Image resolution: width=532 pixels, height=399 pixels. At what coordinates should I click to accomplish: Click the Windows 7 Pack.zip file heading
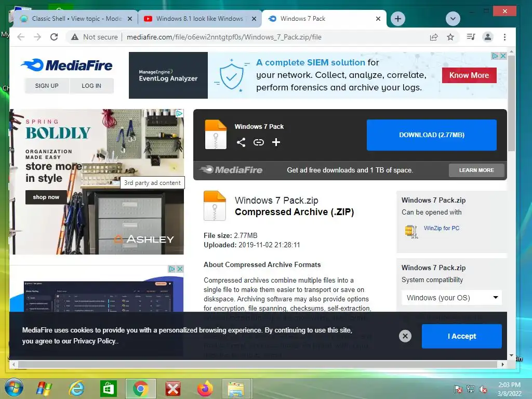pyautogui.click(x=276, y=200)
